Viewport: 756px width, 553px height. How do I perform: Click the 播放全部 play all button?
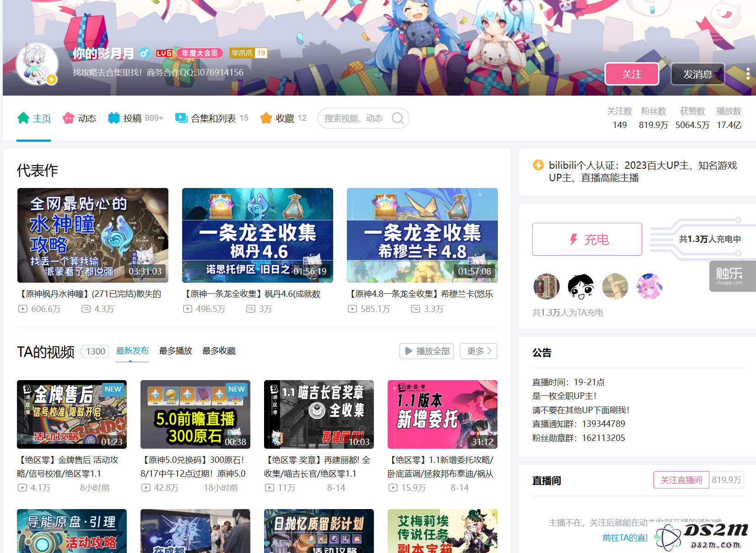point(427,351)
